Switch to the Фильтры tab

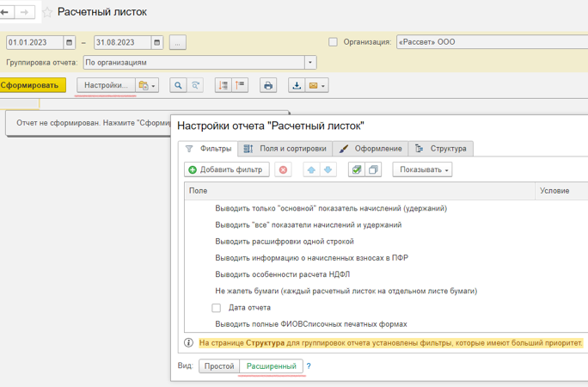208,149
